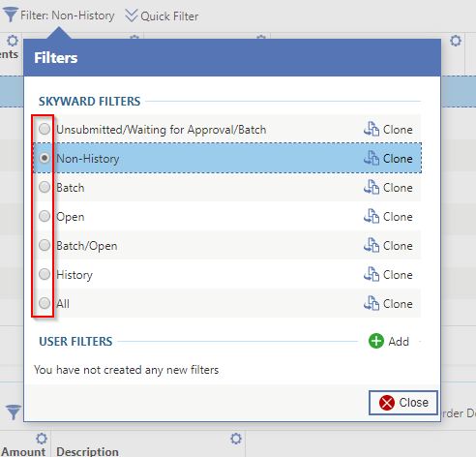Select the History filter radio button
This screenshot has height=457, width=476.
[45, 274]
